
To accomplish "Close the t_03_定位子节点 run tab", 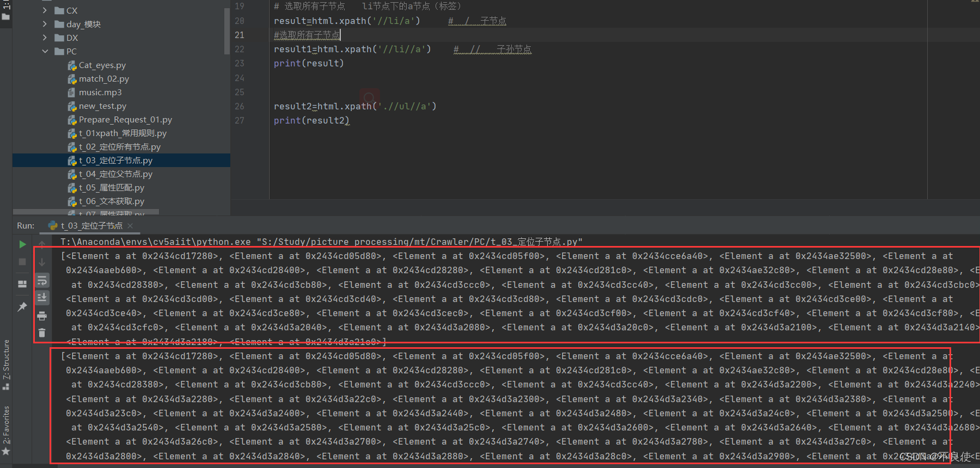I will [130, 225].
